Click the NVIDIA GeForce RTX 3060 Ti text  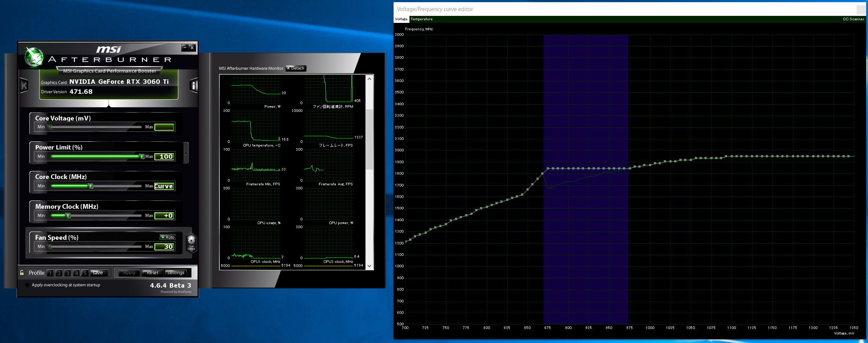[x=119, y=82]
